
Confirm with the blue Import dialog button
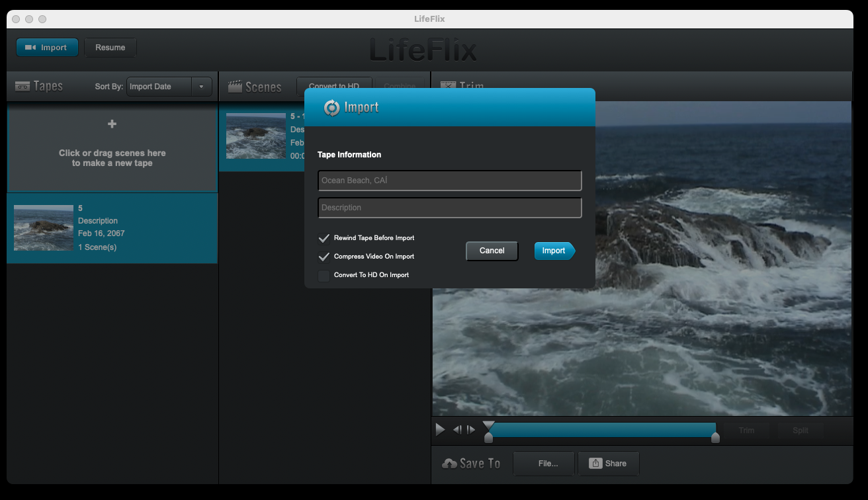[554, 251]
